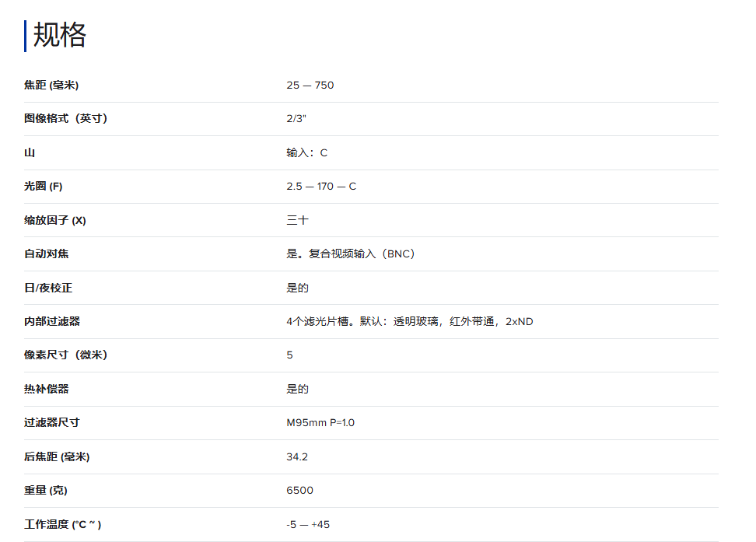Select the filter size value M95mm P=1.0
The height and width of the screenshot is (542, 756).
click(x=320, y=422)
